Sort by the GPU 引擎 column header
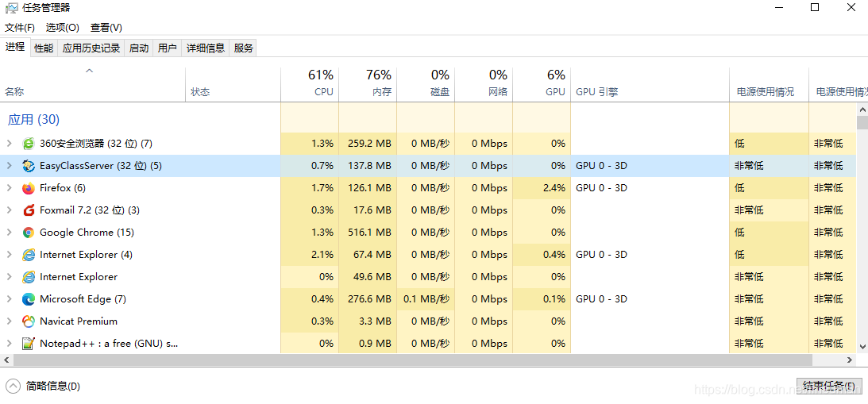Viewport: 868px width, 404px height. pos(650,85)
